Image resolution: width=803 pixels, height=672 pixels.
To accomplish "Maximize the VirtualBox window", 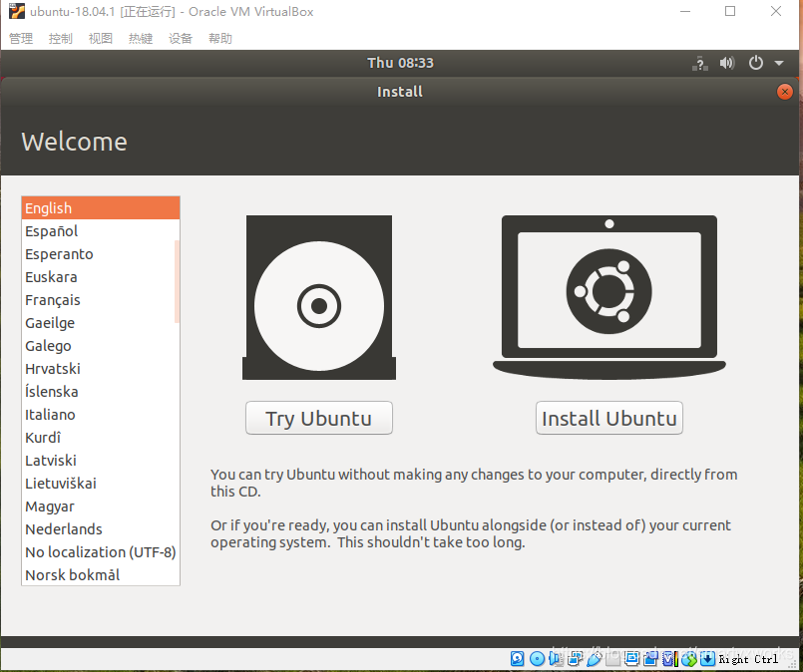I will (x=730, y=11).
